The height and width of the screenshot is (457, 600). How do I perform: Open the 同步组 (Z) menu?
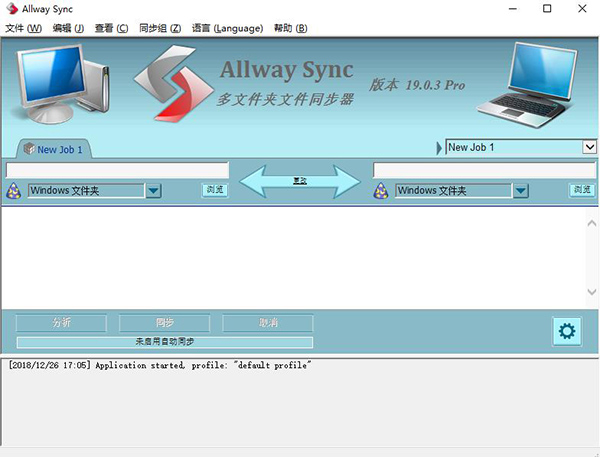[x=160, y=28]
